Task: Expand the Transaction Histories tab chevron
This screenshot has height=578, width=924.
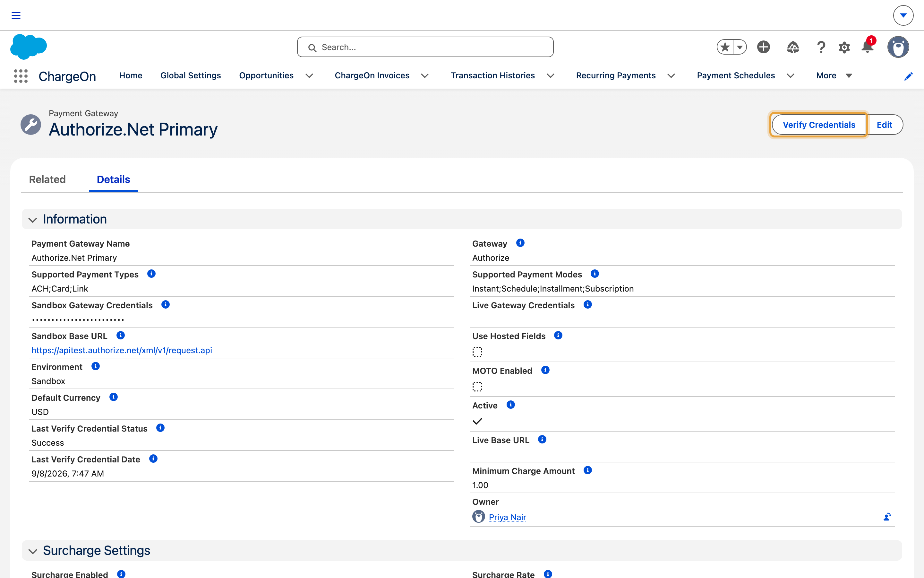Action: coord(550,76)
